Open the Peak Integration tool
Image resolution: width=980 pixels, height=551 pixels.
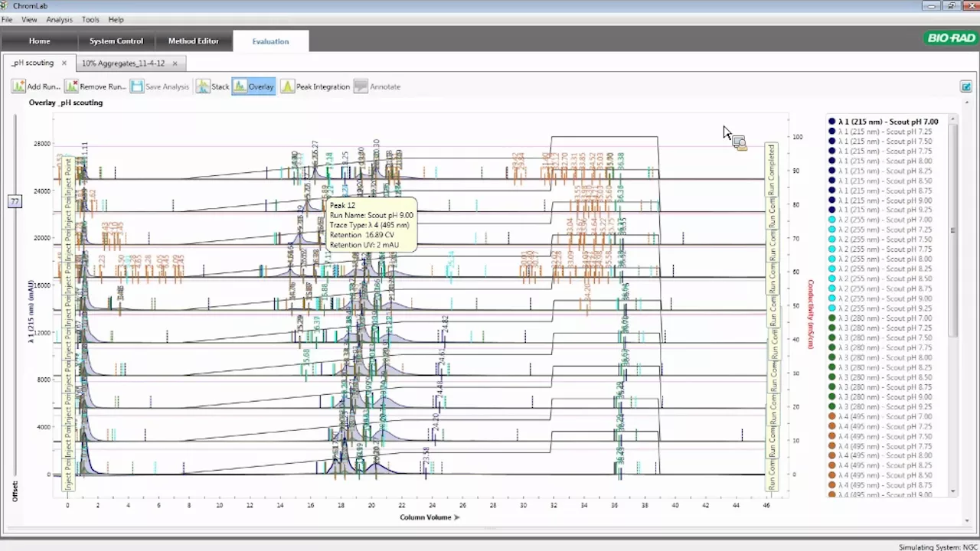(315, 86)
